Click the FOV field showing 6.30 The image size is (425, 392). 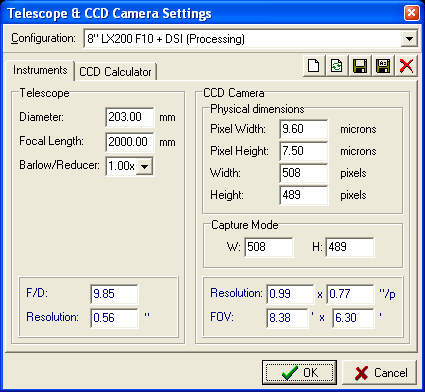coord(353,318)
